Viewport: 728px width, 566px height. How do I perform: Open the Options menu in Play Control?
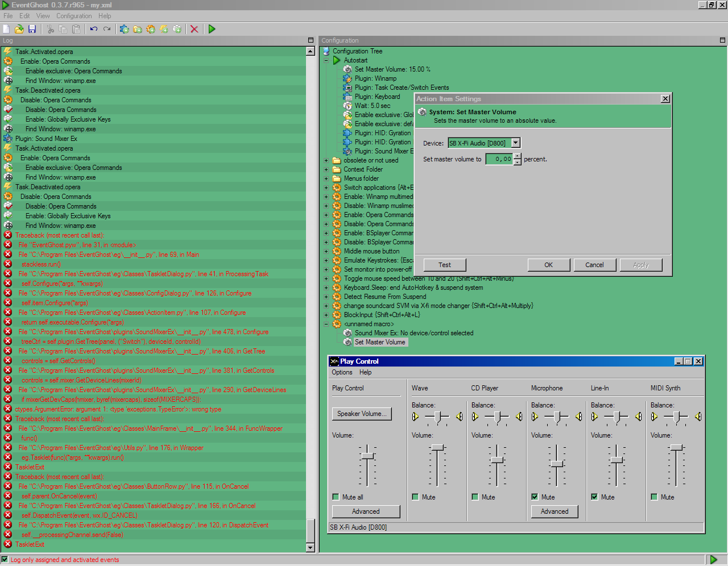342,372
